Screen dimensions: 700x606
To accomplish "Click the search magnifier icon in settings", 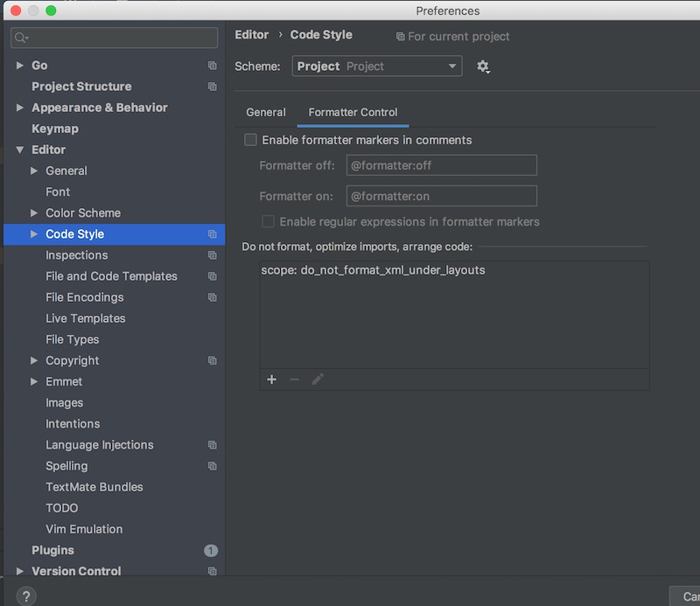I will coord(21,38).
